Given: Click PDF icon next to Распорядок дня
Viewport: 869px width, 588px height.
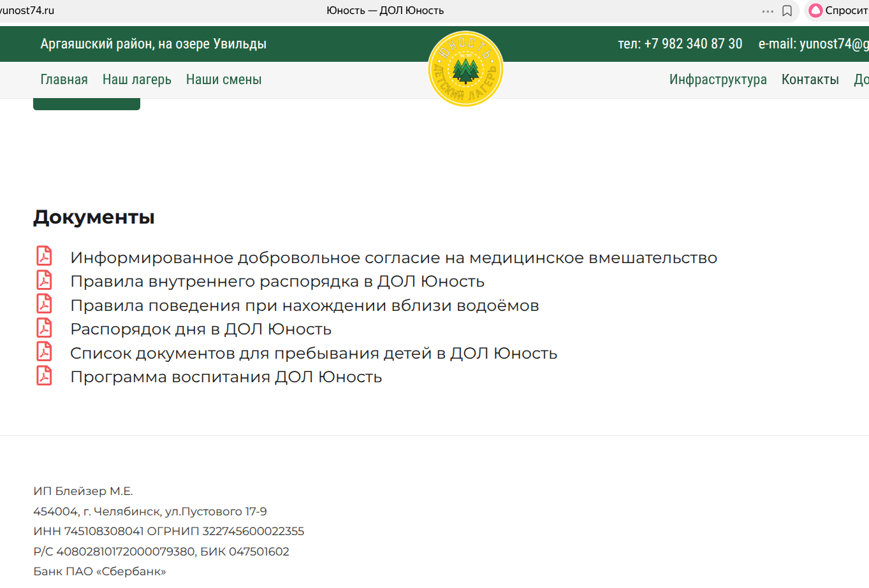Looking at the screenshot, I should coord(44,328).
